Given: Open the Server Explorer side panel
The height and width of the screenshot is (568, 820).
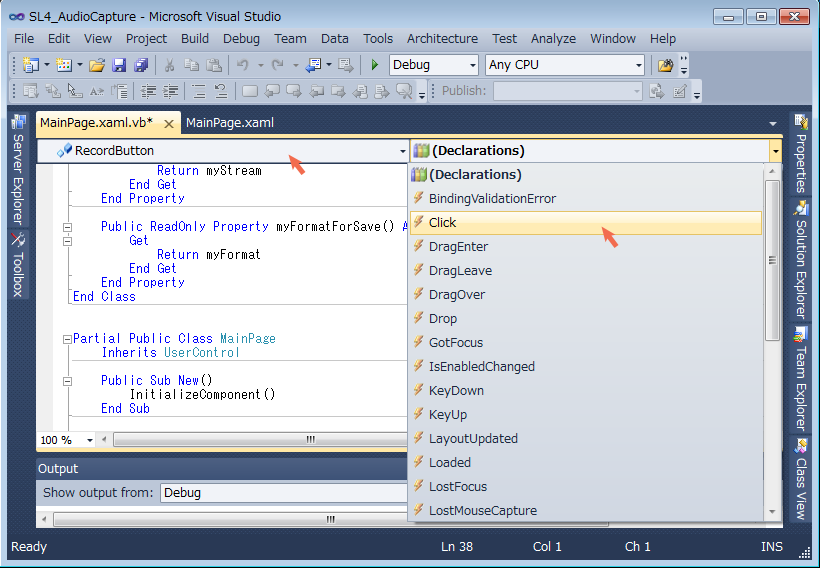Looking at the screenshot, I should coord(18,169).
